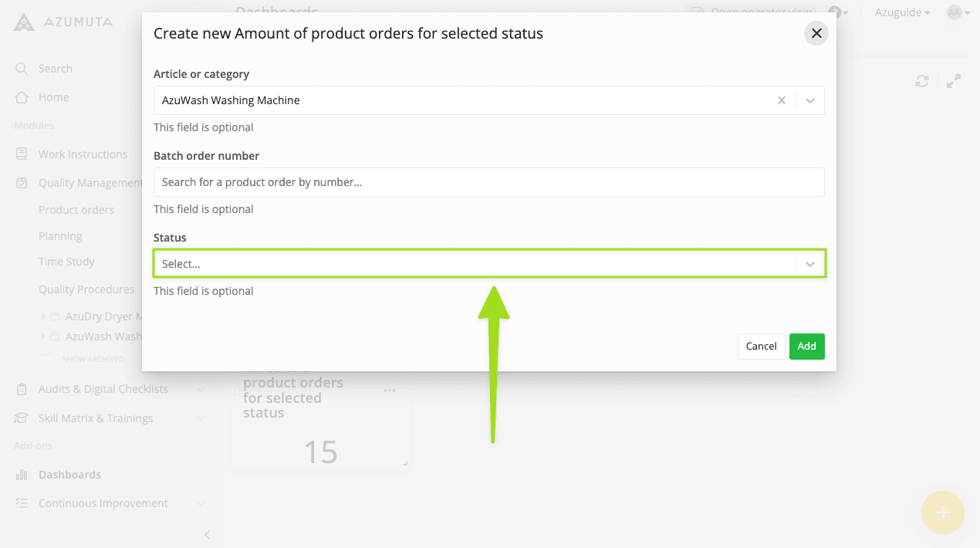
Task: Expand the Status dropdown chevron
Action: point(809,264)
